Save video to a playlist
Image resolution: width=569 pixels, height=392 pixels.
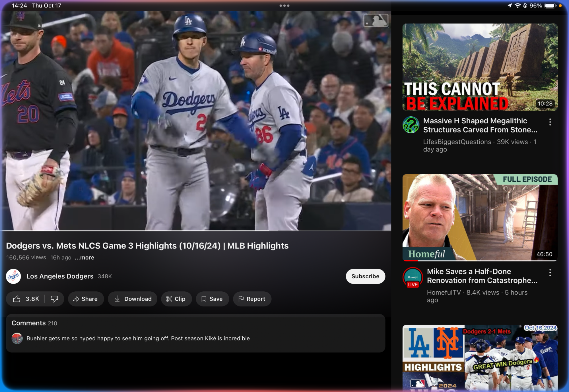click(x=212, y=299)
